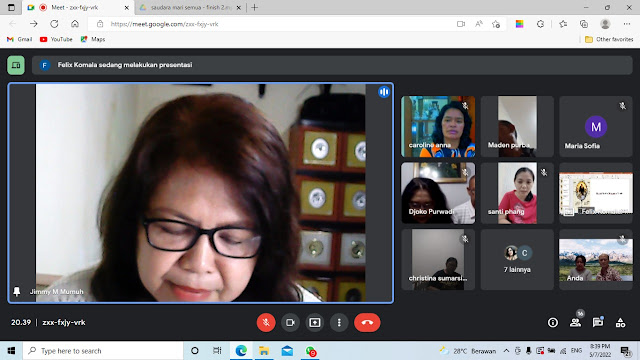
Task: Unmute the microphone in Meet controls
Action: click(266, 322)
